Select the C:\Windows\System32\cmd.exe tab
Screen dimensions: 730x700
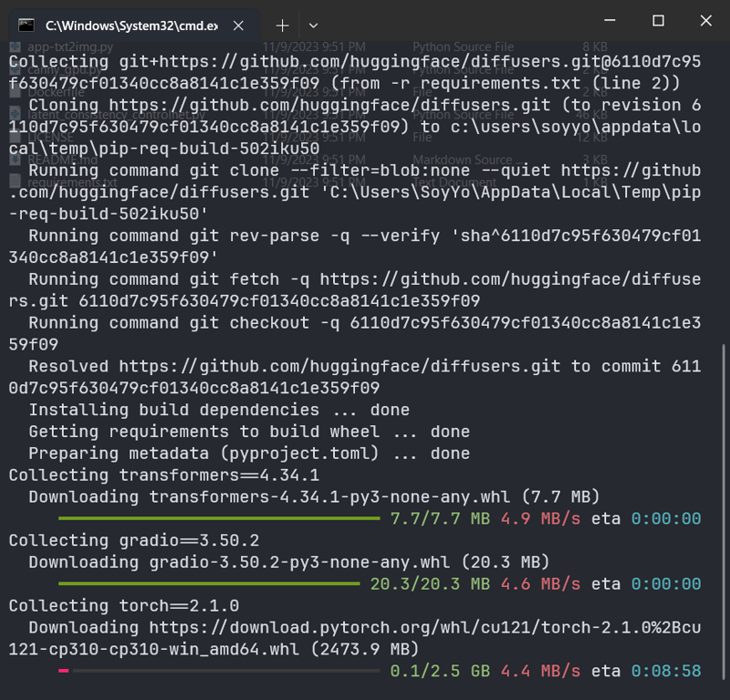point(134,26)
